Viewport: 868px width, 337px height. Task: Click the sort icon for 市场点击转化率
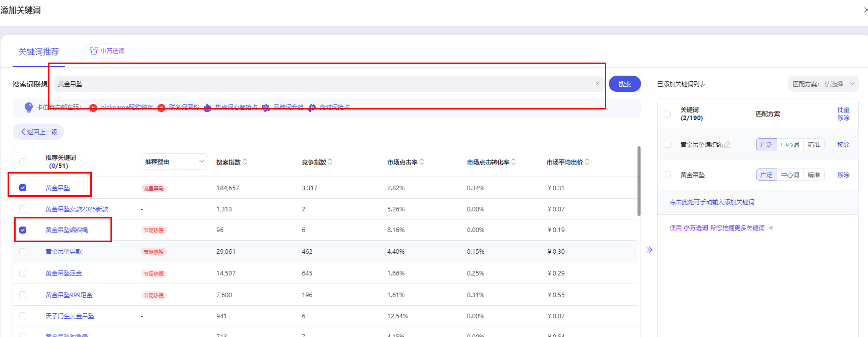pos(513,162)
